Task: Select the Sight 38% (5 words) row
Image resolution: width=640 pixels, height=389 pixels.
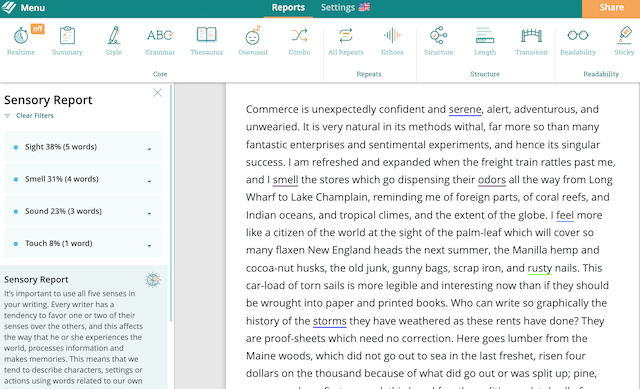Action: 82,147
